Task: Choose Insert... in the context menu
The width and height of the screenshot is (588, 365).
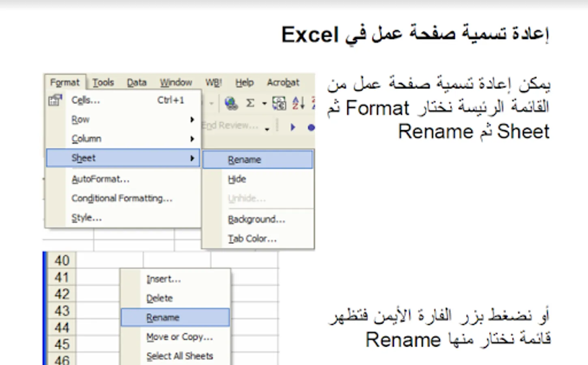Action: coord(175,279)
